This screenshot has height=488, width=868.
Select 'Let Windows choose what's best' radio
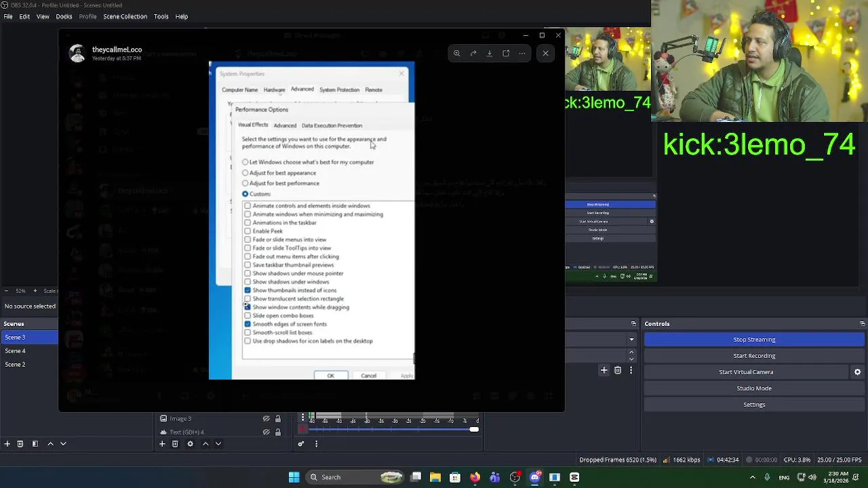click(x=245, y=162)
